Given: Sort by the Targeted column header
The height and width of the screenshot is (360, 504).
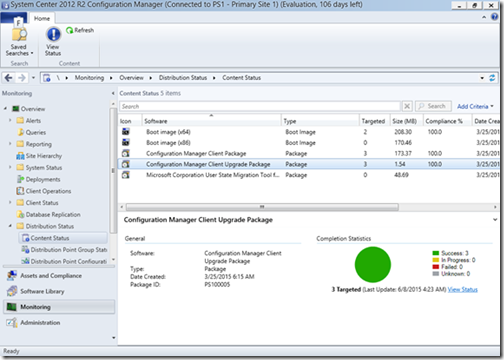Looking at the screenshot, I should [x=375, y=121].
